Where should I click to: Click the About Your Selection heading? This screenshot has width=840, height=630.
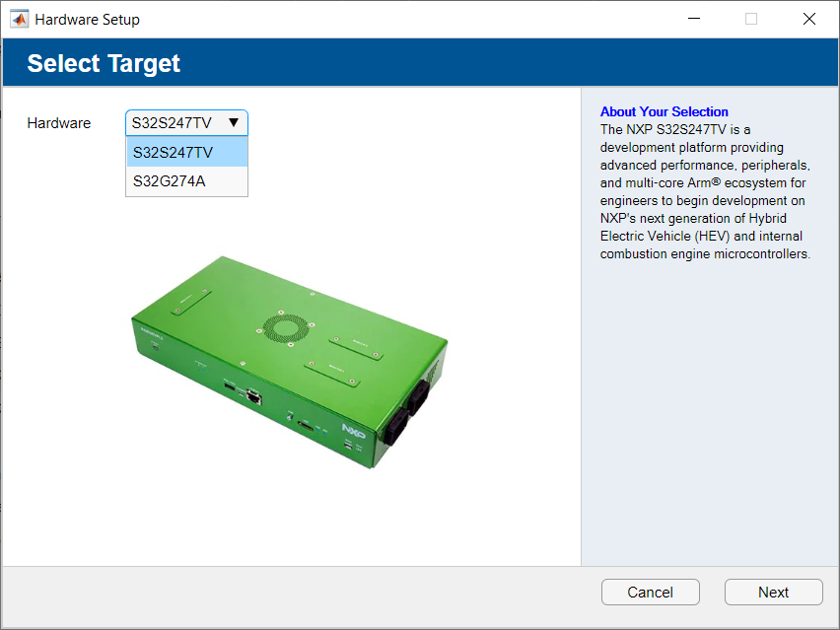pyautogui.click(x=664, y=111)
